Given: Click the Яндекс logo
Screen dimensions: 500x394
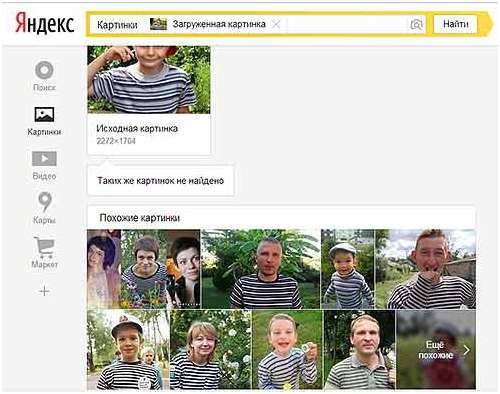Looking at the screenshot, I should (x=45, y=23).
